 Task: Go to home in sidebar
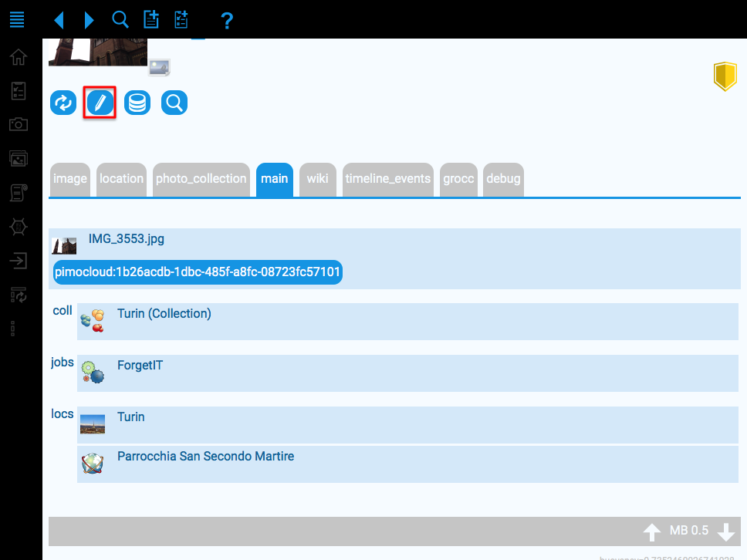(19, 57)
